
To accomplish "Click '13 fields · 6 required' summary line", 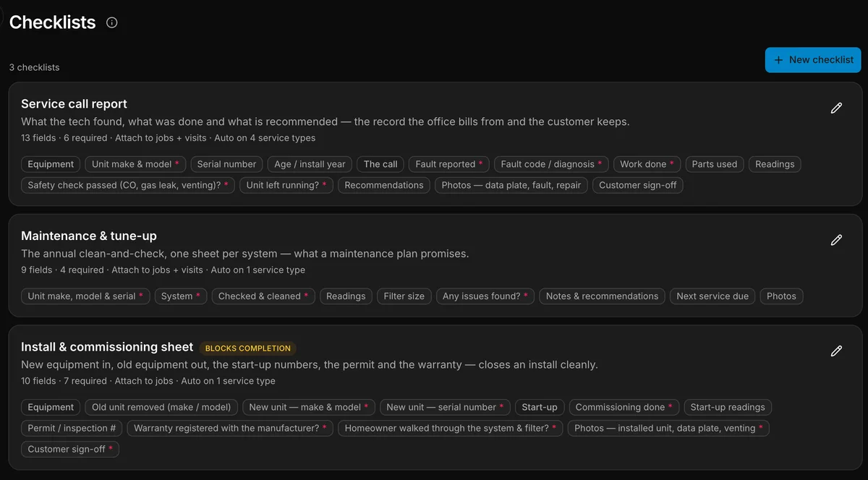I will pyautogui.click(x=168, y=137).
